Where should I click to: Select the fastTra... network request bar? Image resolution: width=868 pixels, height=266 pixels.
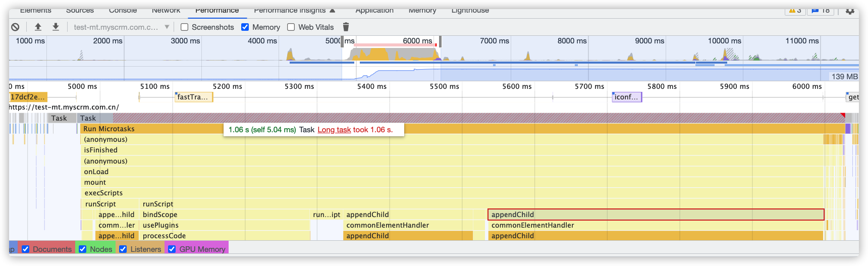[x=194, y=97]
